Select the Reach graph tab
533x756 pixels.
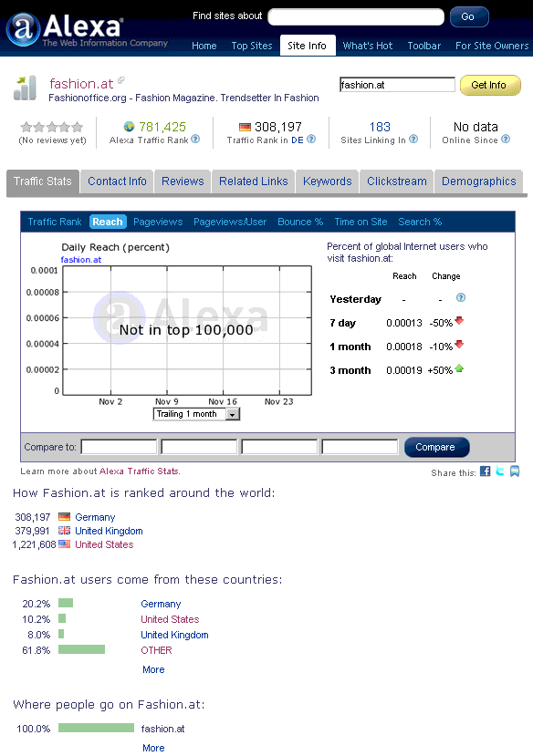coord(108,222)
